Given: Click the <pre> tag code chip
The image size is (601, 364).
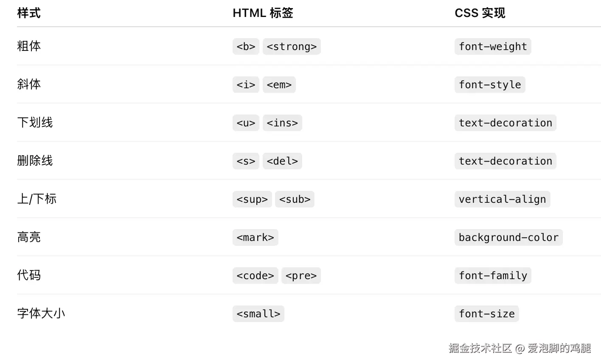Looking at the screenshot, I should pos(301,276).
